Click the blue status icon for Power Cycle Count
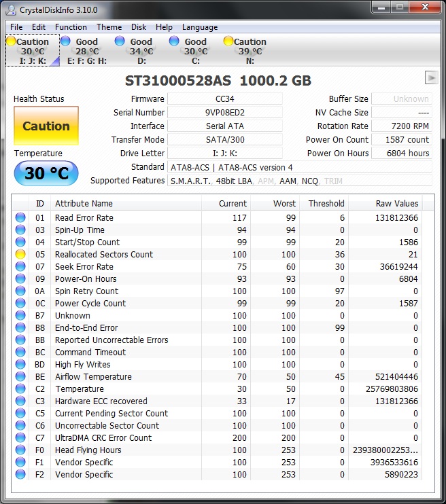Screen dimensions: 446x504 click(20, 303)
